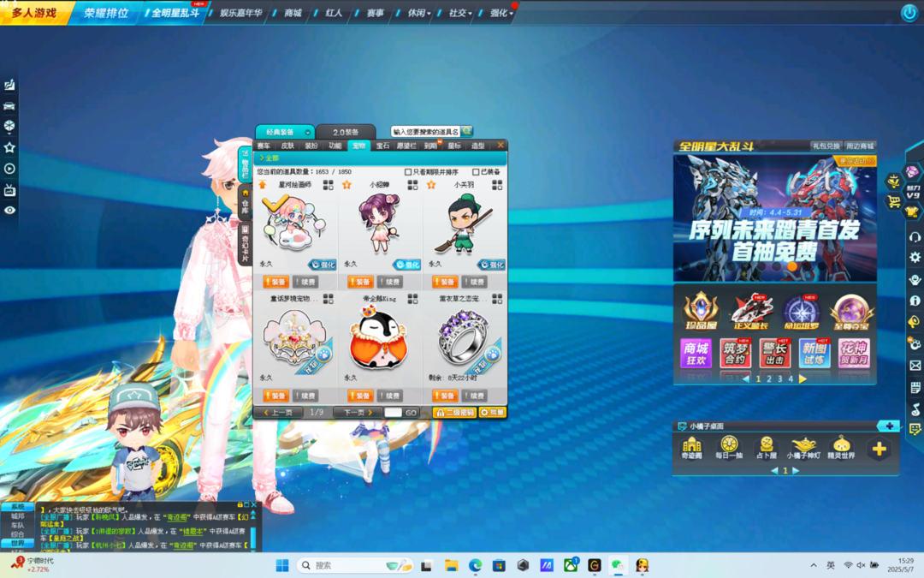Open game settings gear icon

[915, 257]
